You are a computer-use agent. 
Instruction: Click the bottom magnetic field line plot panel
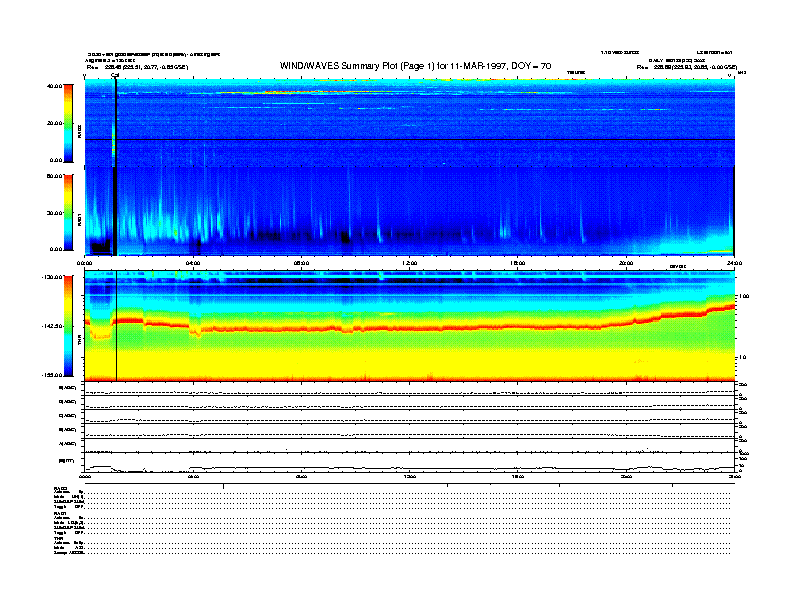click(x=409, y=463)
